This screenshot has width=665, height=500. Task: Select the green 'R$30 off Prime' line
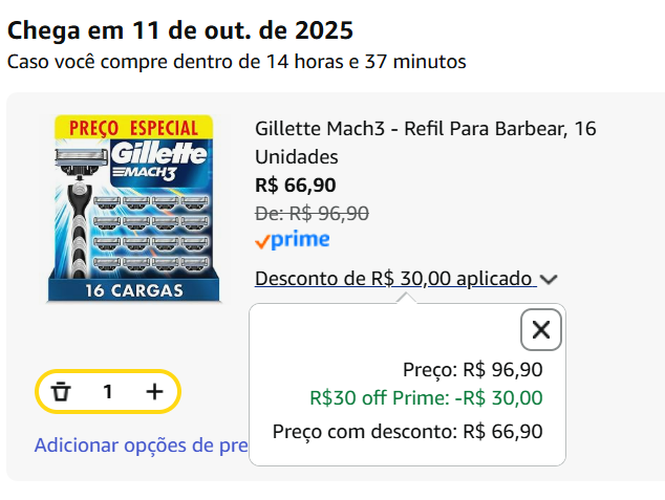click(426, 398)
